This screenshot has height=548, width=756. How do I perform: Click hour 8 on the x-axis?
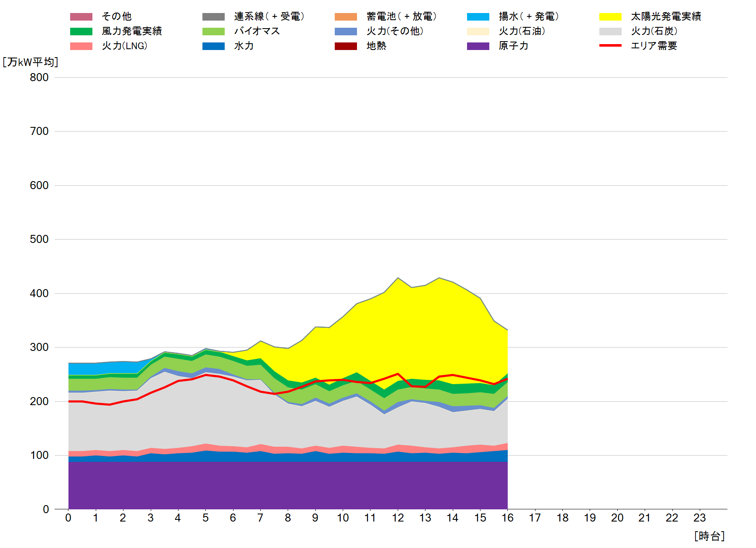point(288,518)
